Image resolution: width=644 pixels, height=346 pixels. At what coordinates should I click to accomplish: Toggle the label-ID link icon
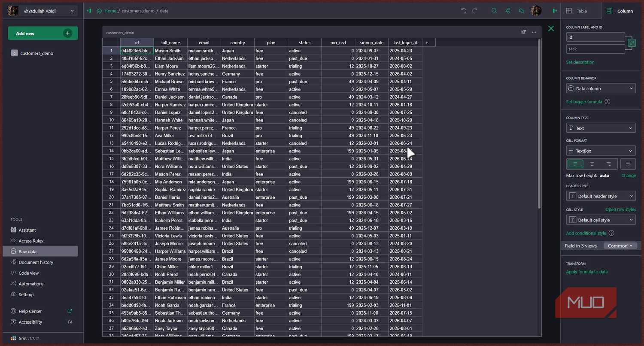pyautogui.click(x=632, y=43)
